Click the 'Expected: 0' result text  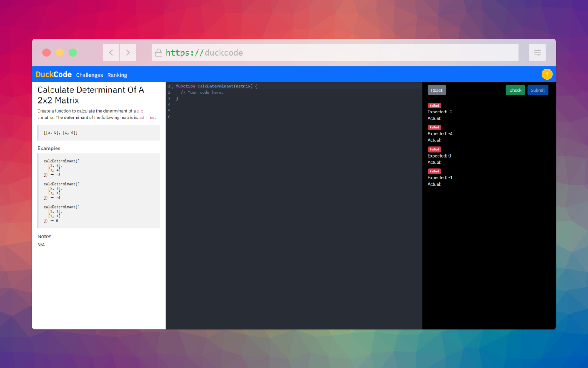pos(439,156)
